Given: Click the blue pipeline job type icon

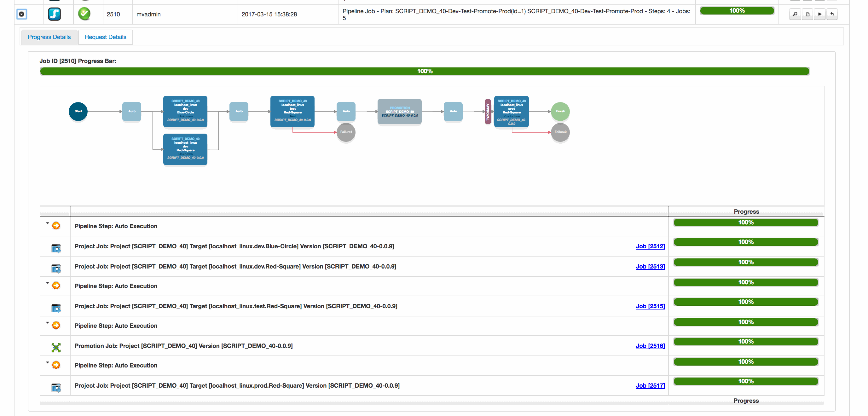Looking at the screenshot, I should [55, 14].
